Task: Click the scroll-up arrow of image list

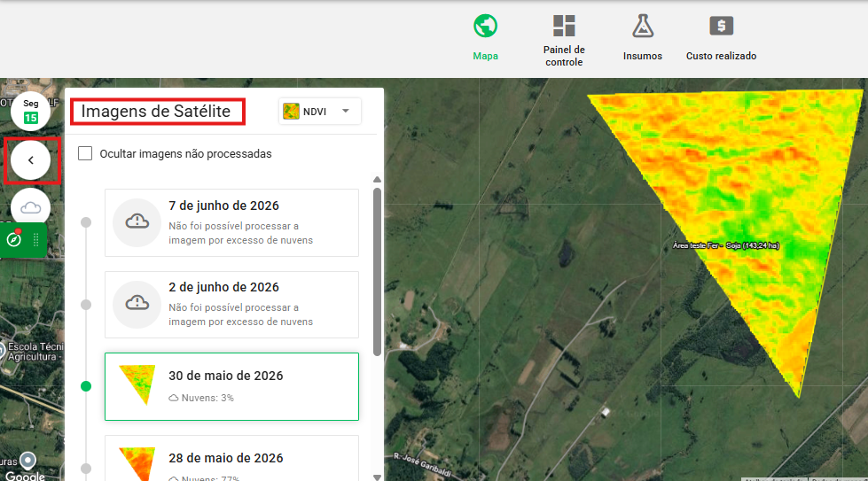Action: (377, 180)
